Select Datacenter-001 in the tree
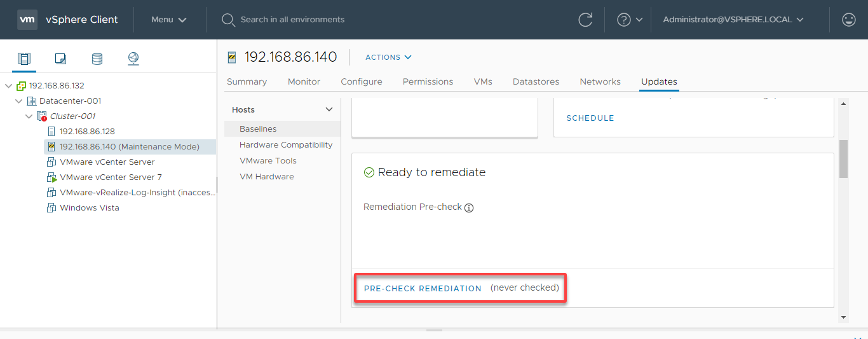 (70, 101)
